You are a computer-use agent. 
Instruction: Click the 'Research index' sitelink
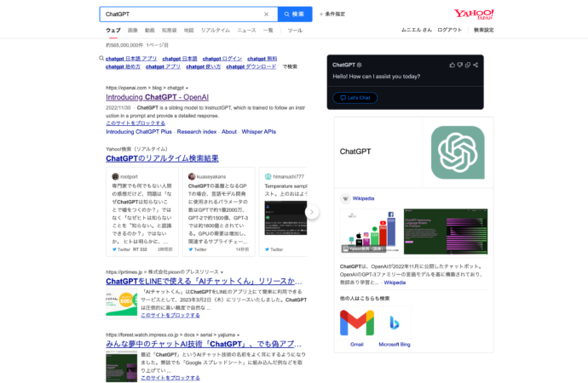tap(197, 132)
